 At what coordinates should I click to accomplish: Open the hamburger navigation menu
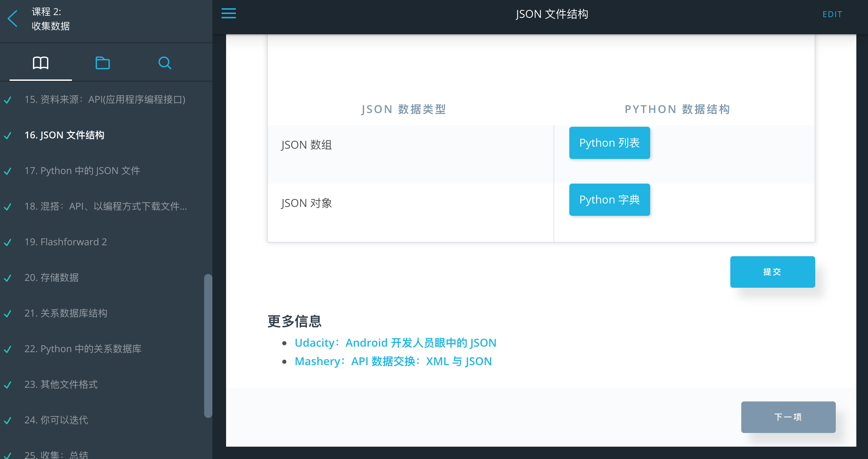(228, 13)
